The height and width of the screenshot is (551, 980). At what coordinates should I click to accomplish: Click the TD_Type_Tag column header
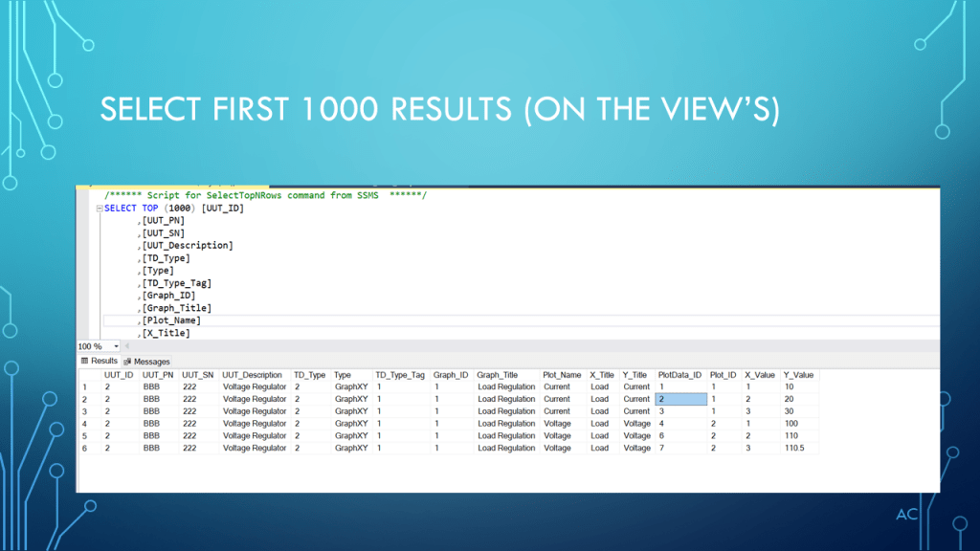399,375
